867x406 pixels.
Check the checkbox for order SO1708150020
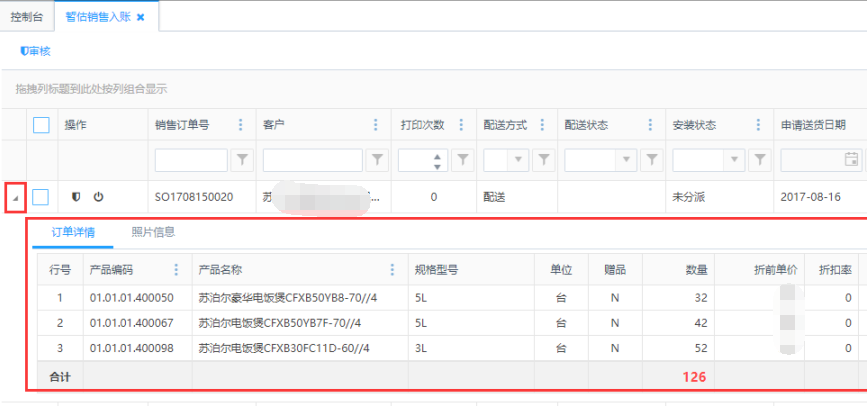41,197
